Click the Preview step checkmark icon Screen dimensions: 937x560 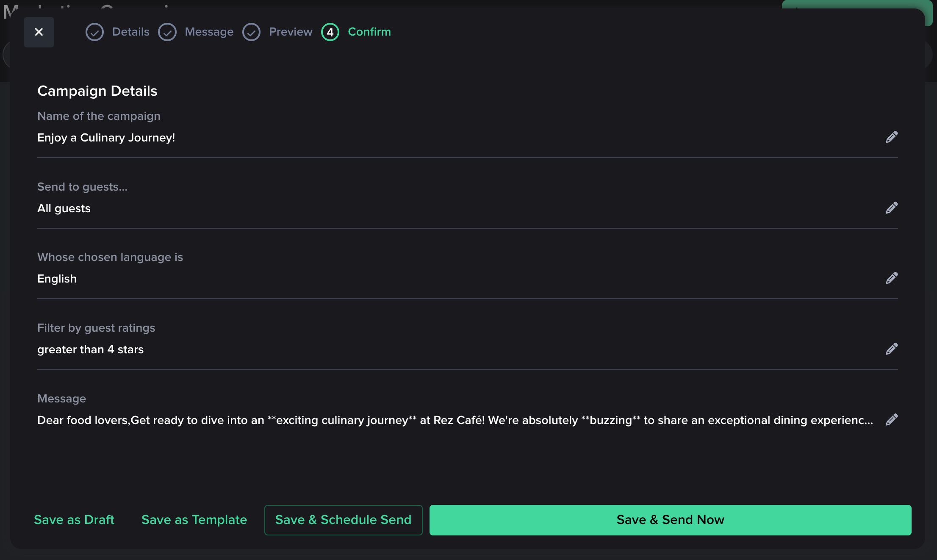tap(251, 32)
